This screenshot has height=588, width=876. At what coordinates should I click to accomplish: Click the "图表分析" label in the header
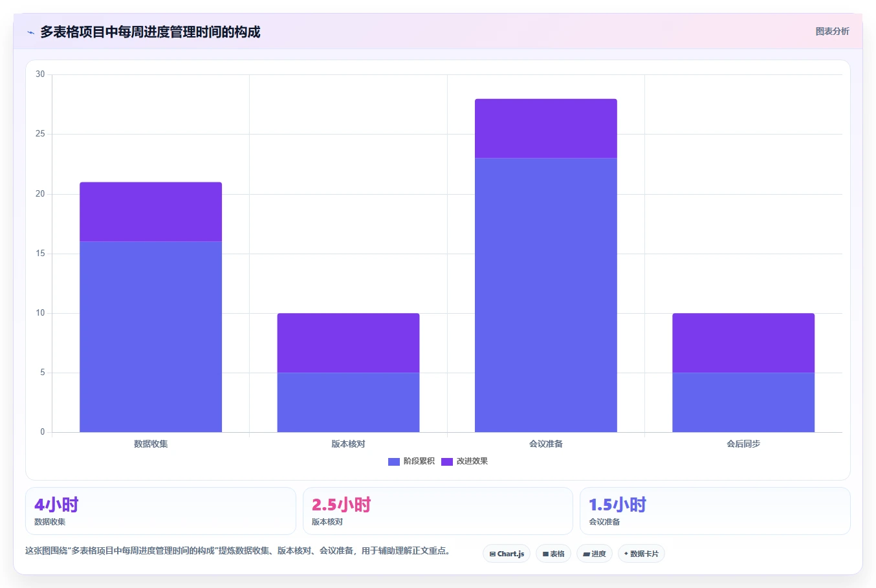[x=832, y=31]
